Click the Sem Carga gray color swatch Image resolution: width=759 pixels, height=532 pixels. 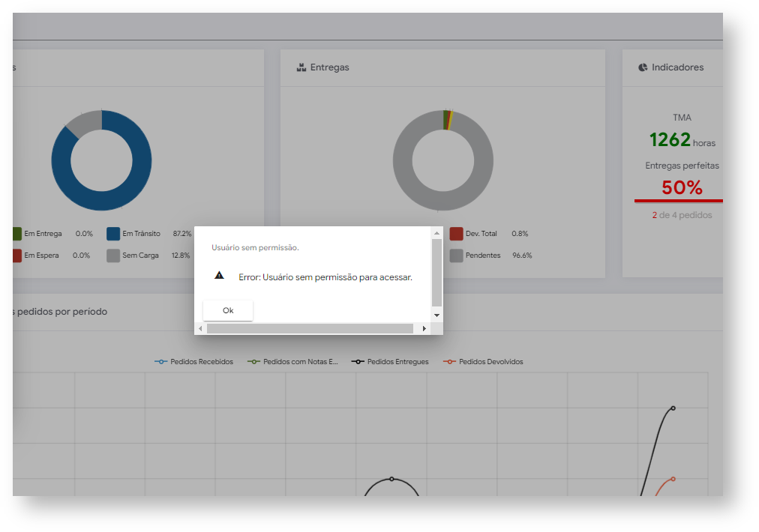[113, 256]
